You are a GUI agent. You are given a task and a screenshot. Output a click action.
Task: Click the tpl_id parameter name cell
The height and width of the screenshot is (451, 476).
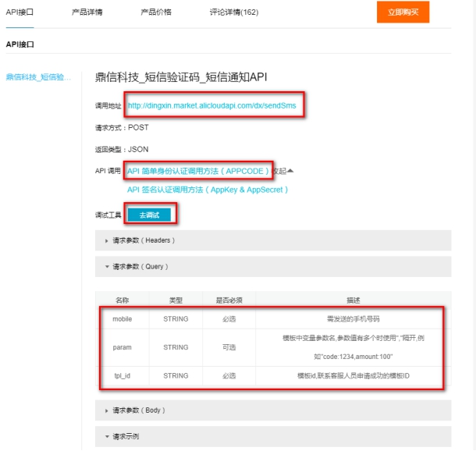pos(122,376)
